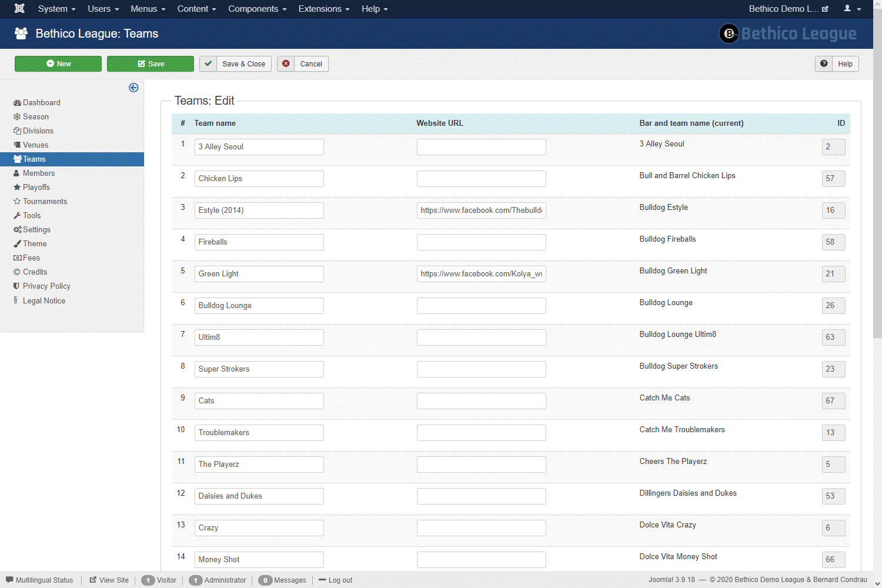Click the Theme paintbrush icon

point(17,244)
